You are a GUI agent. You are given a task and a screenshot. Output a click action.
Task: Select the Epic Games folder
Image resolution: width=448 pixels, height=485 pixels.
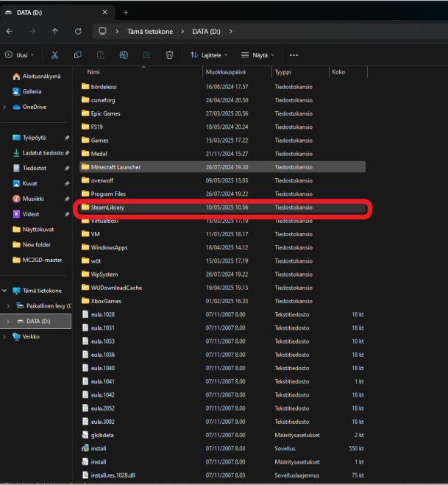point(223,113)
